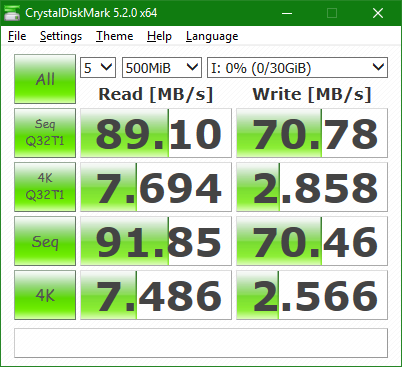
Task: Open the Help menu
Action: (159, 36)
